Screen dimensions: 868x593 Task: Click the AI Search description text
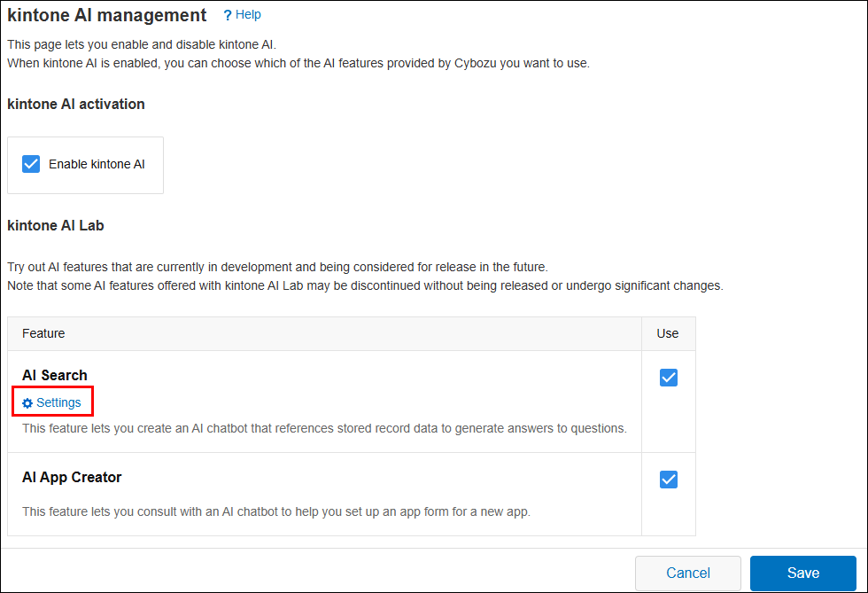(x=324, y=427)
